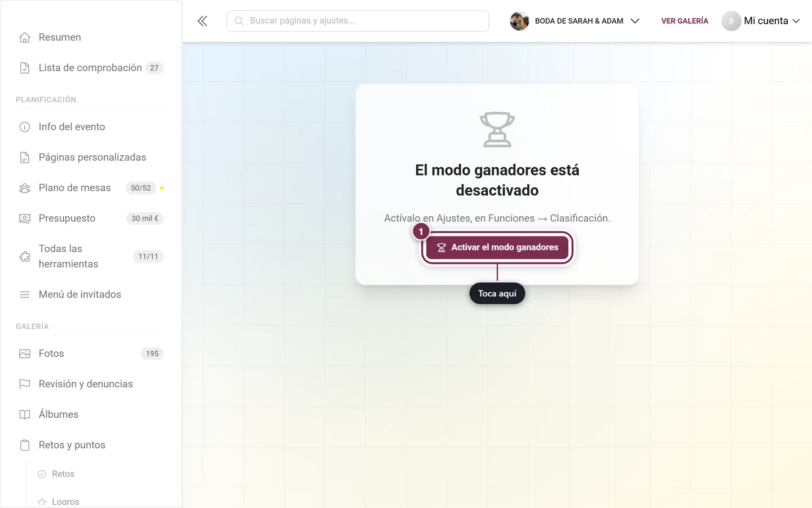Click the 11/11 tools badge
The height and width of the screenshot is (508, 812).
click(x=148, y=257)
